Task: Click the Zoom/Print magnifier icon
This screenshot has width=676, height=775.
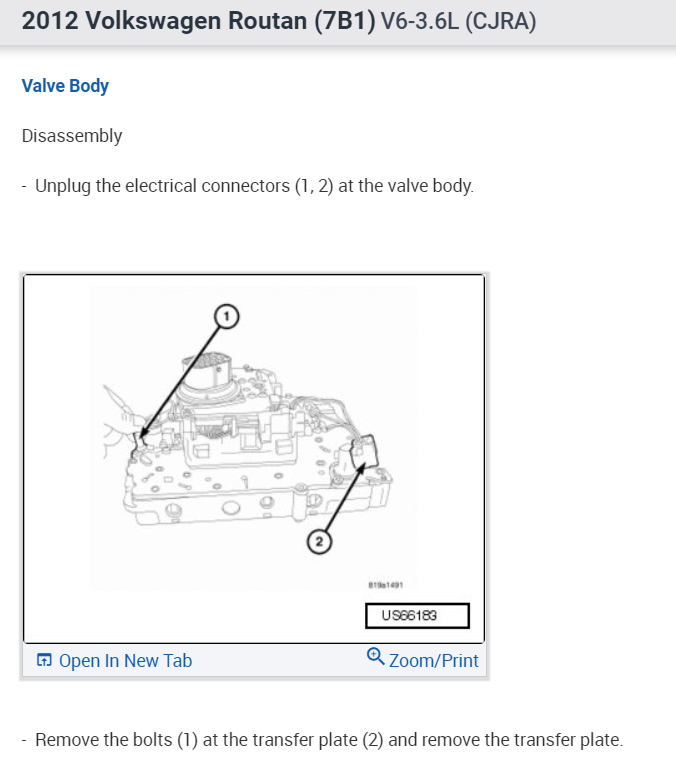Action: (x=375, y=657)
